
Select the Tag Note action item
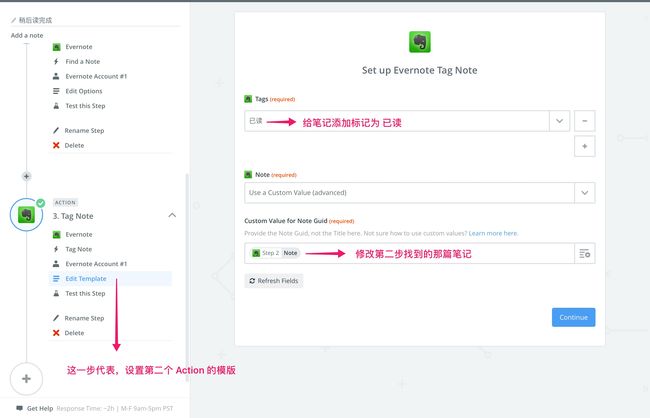78,249
